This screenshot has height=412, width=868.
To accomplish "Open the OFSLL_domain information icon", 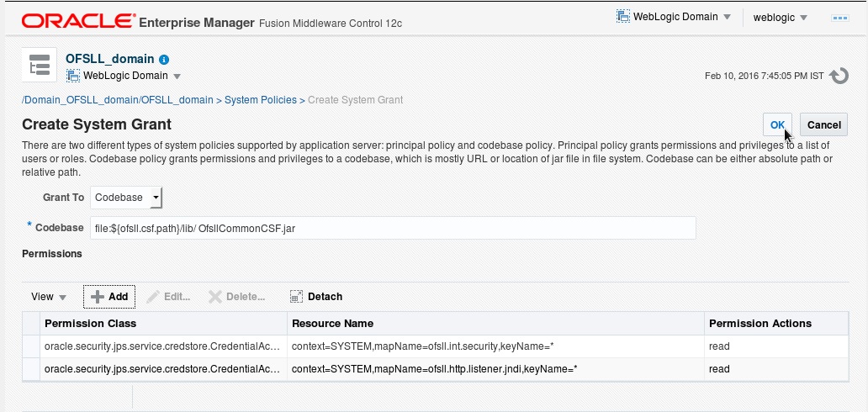I will click(164, 60).
